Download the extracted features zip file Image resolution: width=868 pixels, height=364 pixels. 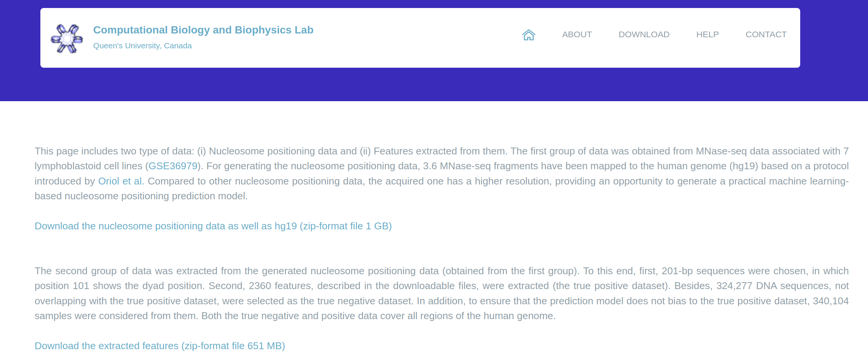[160, 346]
